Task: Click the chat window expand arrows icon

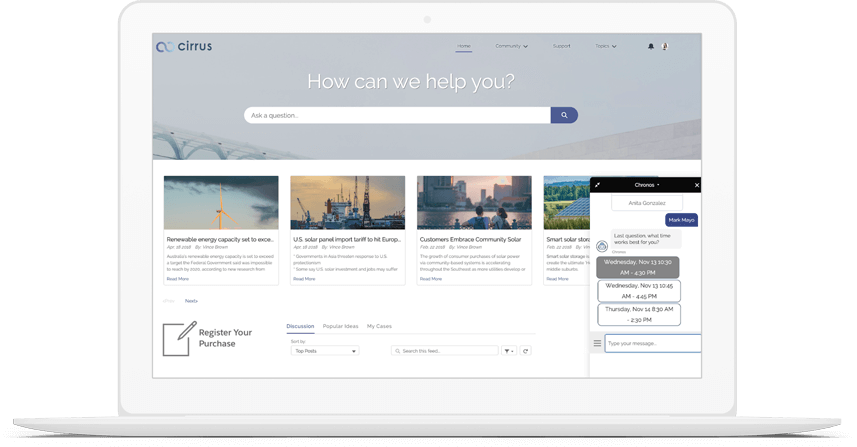Action: (x=598, y=185)
